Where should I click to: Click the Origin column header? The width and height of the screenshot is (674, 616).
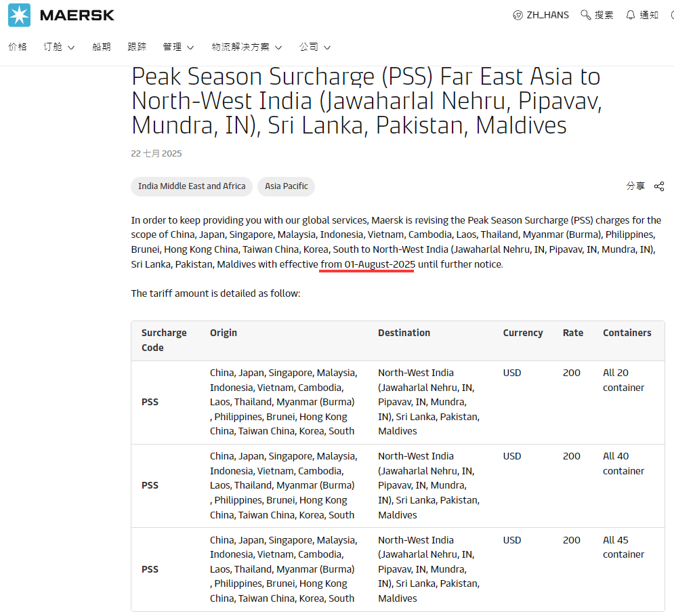[x=224, y=333]
